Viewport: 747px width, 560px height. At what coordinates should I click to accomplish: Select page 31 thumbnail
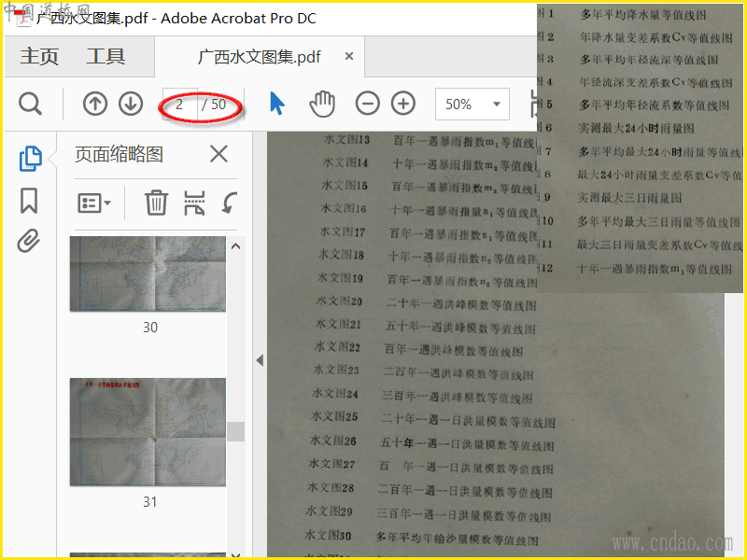point(148,432)
